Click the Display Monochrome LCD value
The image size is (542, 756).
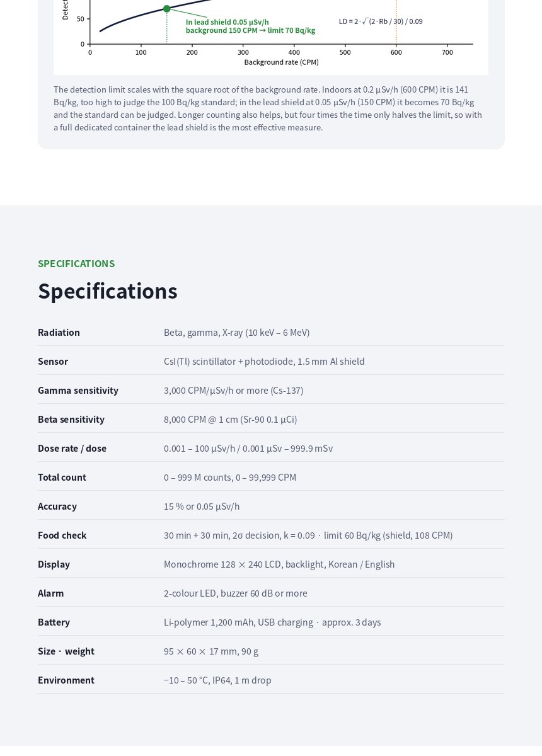pos(279,564)
